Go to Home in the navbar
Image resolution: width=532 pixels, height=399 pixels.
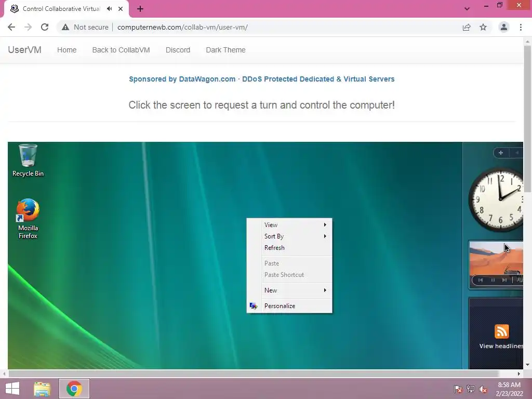tap(67, 50)
